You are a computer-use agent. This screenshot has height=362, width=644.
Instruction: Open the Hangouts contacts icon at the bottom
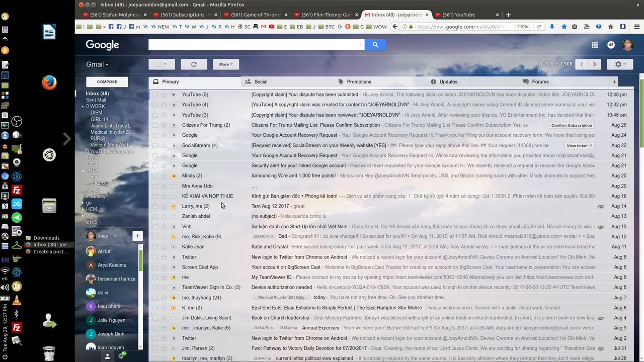pos(107,356)
